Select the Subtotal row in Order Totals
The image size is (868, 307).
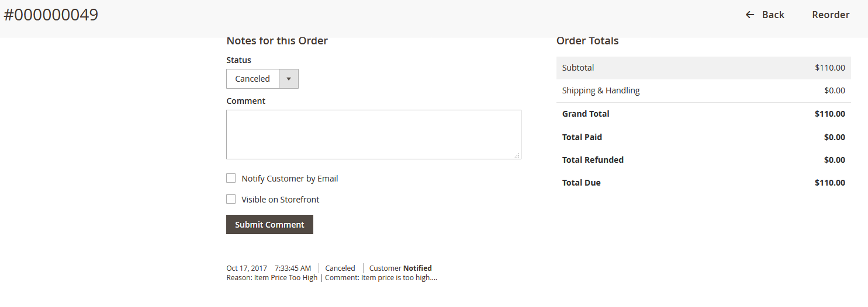click(x=703, y=68)
